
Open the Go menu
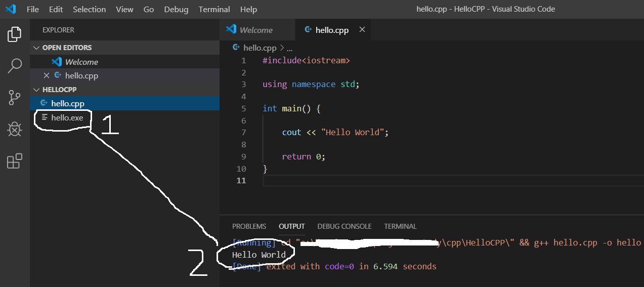click(x=149, y=9)
